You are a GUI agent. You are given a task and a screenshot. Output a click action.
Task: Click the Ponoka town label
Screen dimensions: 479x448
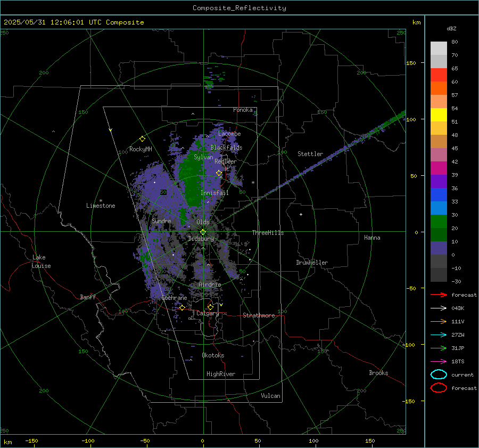(243, 110)
